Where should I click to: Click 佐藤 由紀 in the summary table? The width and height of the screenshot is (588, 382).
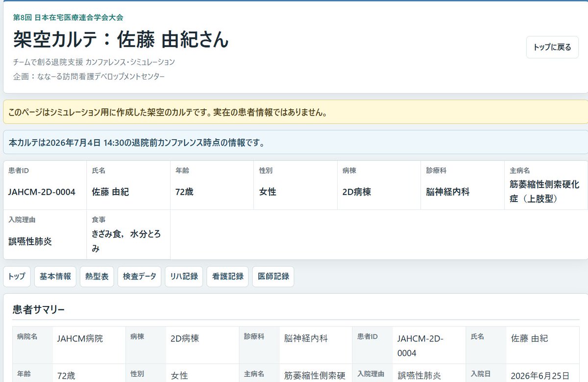point(529,338)
